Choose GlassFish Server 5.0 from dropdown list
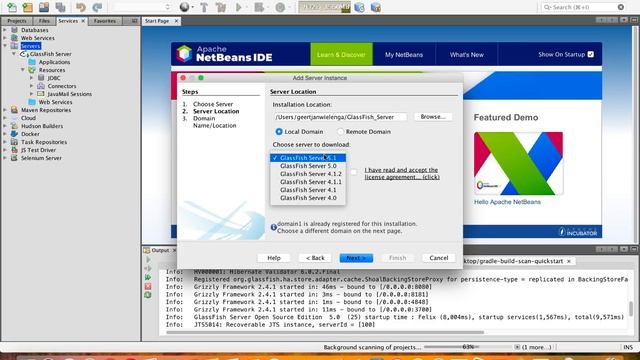This screenshot has height=360, width=640. [308, 166]
